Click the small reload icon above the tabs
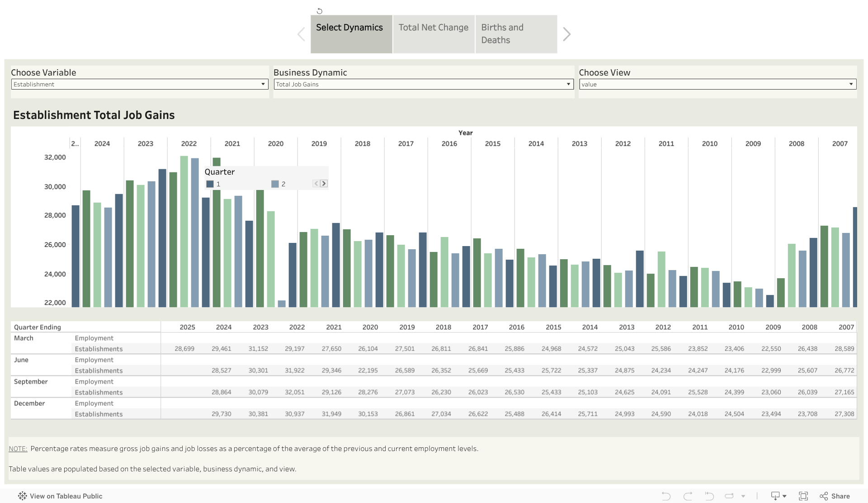This screenshot has height=503, width=868. pos(320,11)
